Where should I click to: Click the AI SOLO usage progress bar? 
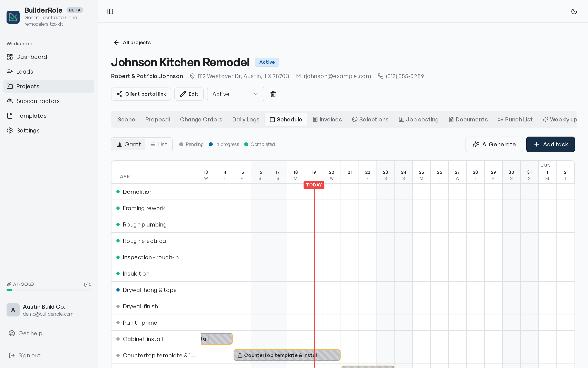(49, 290)
